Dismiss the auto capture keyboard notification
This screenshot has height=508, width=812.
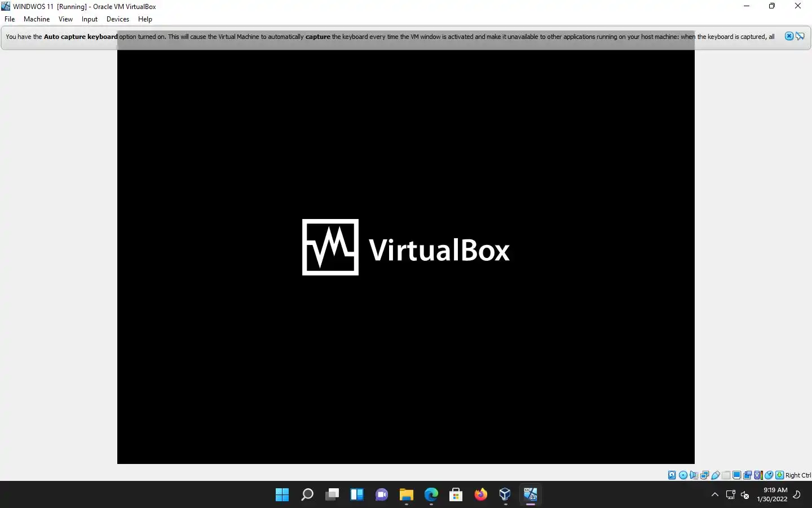pyautogui.click(x=789, y=36)
